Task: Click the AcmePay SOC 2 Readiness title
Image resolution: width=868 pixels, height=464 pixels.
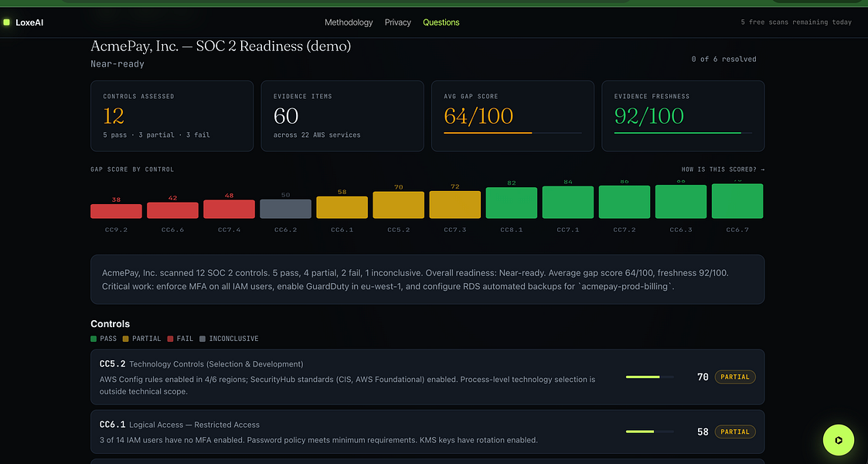Action: click(221, 46)
